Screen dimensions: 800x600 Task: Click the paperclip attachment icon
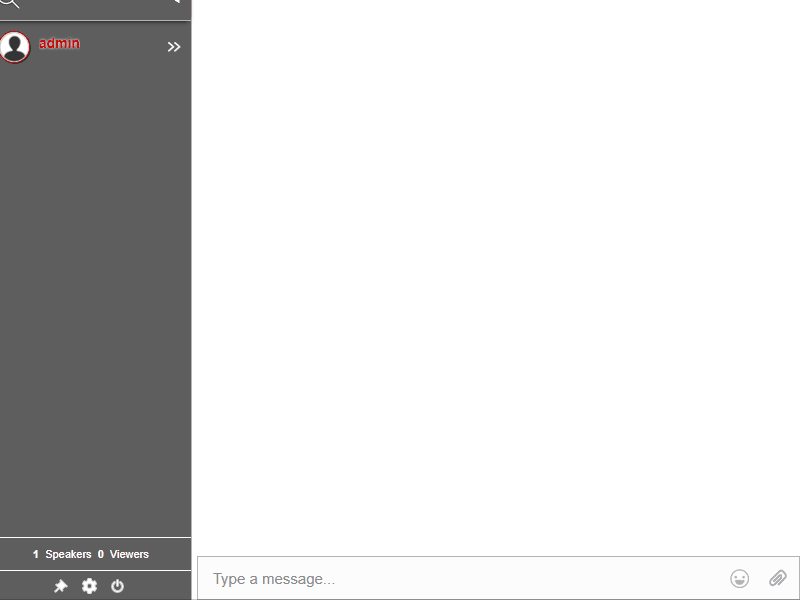[x=778, y=578]
